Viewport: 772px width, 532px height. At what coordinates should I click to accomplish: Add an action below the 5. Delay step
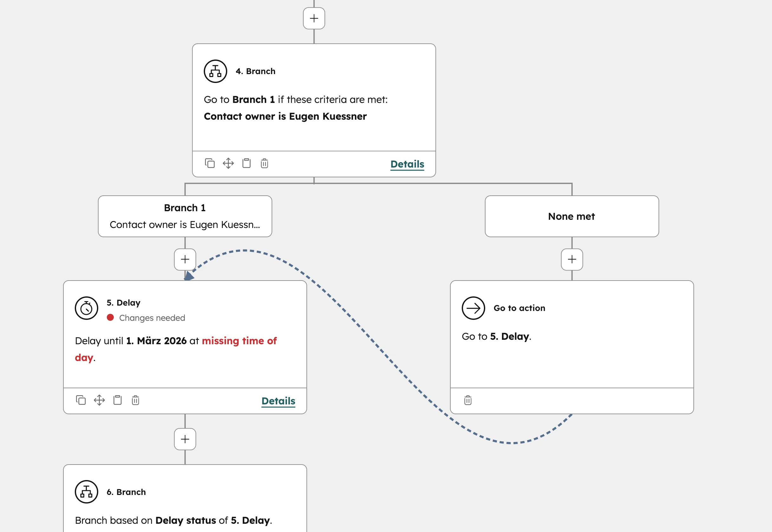185,439
